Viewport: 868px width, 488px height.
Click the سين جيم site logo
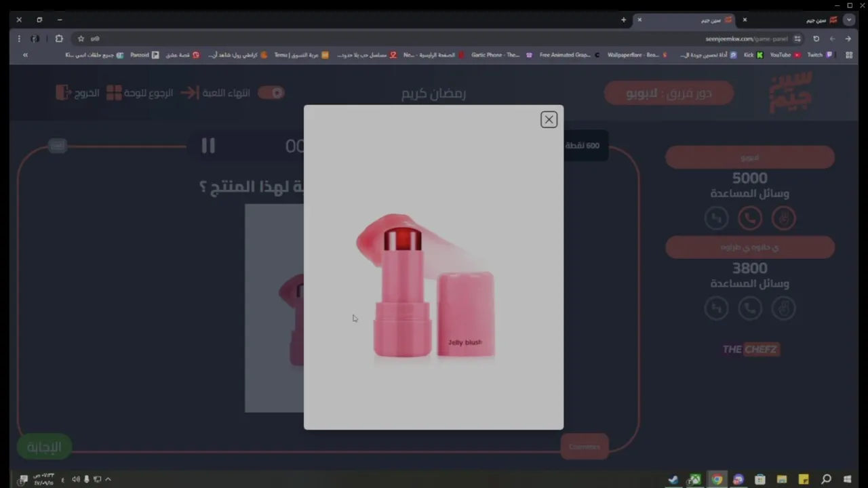click(x=789, y=93)
